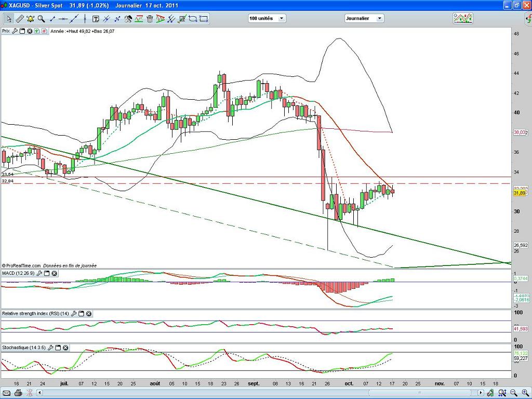532x399 pixels.
Task: Maximize the Stochastique panel
Action: 58,348
